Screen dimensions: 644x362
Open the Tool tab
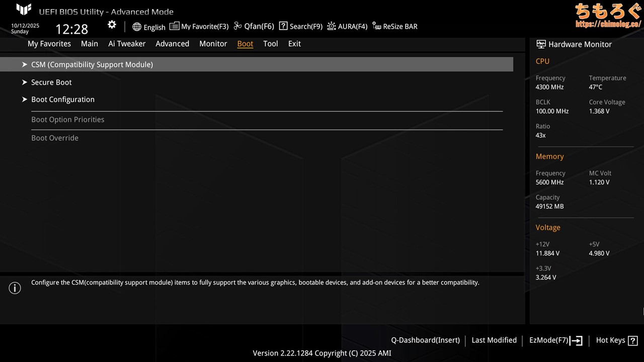tap(270, 44)
